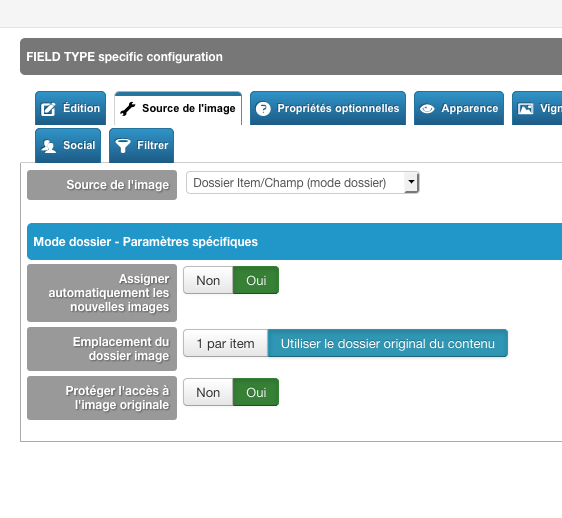The image size is (562, 518).
Task: Enable Oui for Protéger l'accès à l'image originale
Action: pos(256,392)
